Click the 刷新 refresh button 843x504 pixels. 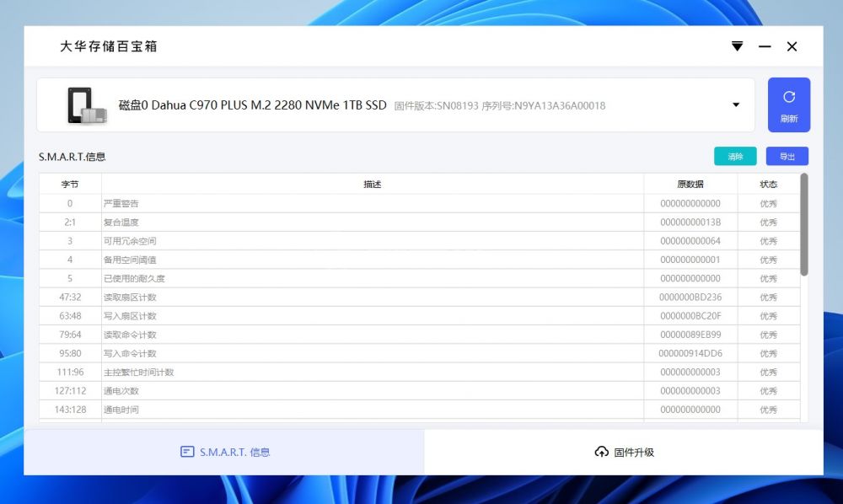point(789,105)
